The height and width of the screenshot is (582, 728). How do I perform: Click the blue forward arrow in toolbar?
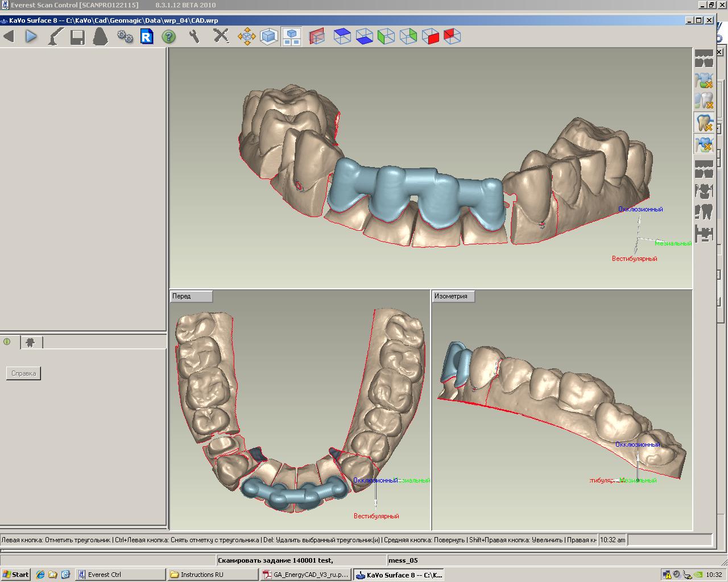point(31,37)
